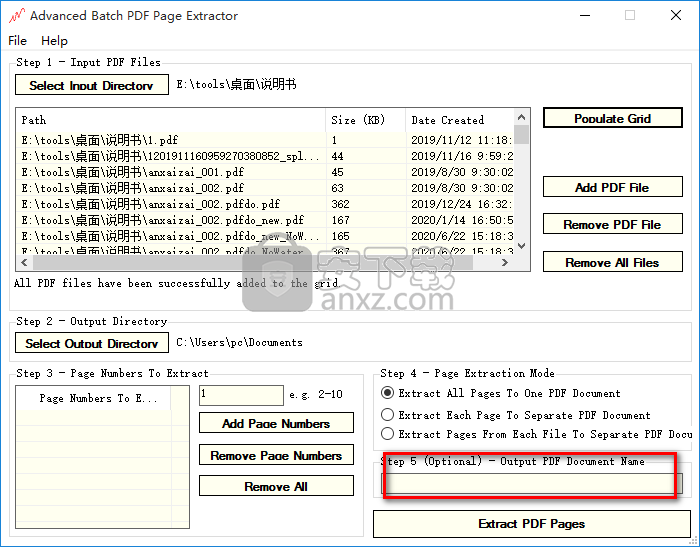Click the output path C:\Users\pc\Documents text

point(239,342)
